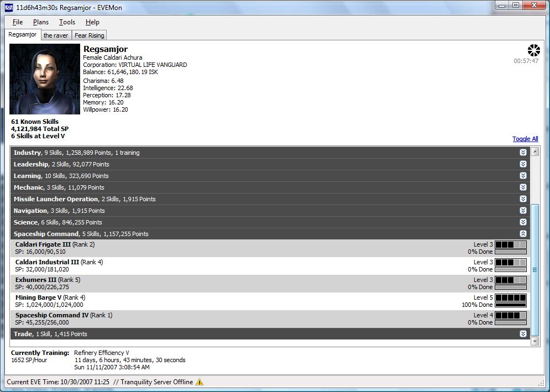Select the Spaceship Command IV skill row
550x392 pixels.
(269, 319)
